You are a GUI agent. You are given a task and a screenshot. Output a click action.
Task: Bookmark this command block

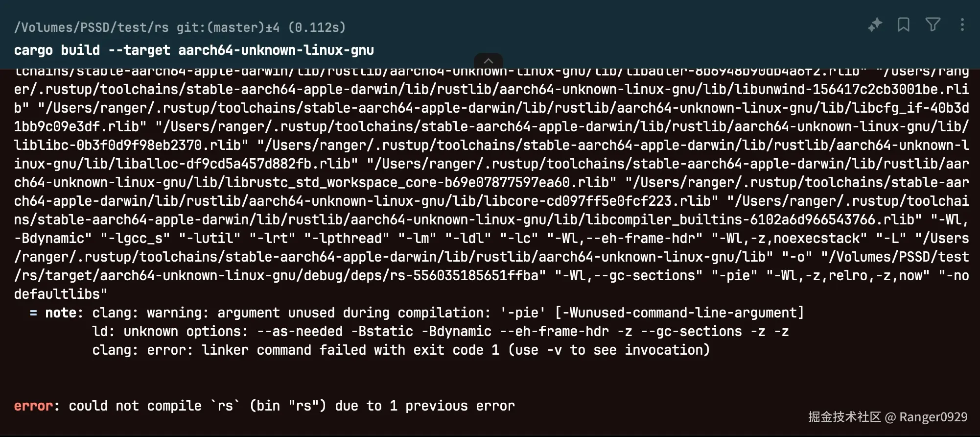tap(904, 24)
